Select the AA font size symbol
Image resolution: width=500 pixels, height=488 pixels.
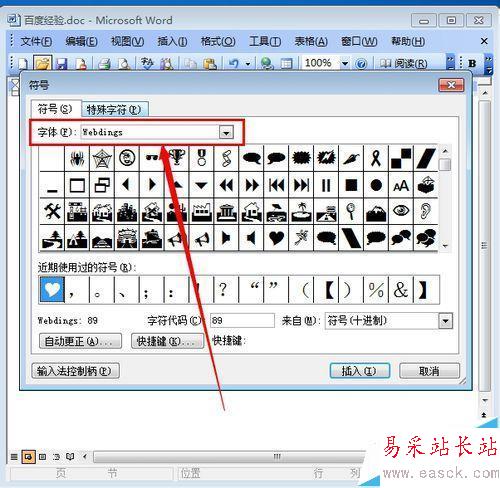[x=401, y=185]
